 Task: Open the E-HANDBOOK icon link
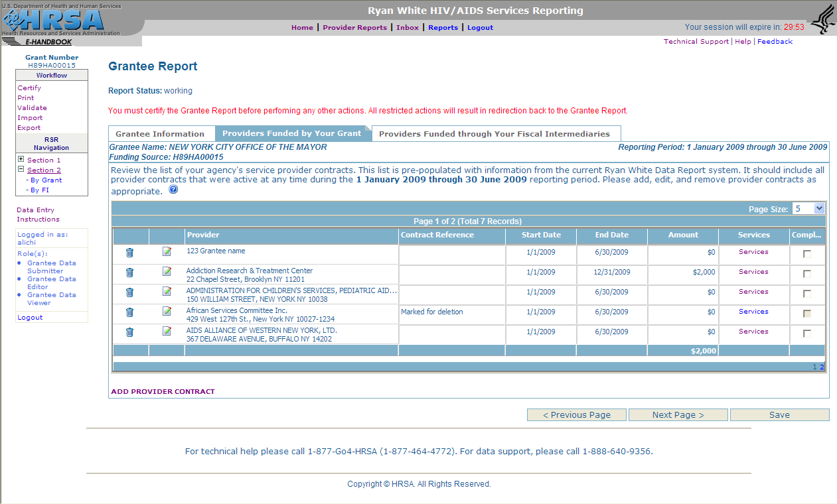(40, 42)
